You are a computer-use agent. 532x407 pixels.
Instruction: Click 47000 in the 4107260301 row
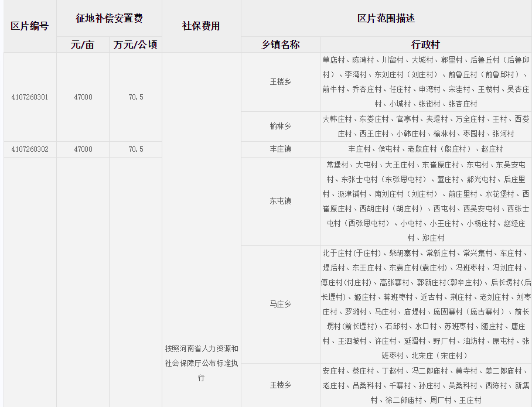(x=83, y=97)
